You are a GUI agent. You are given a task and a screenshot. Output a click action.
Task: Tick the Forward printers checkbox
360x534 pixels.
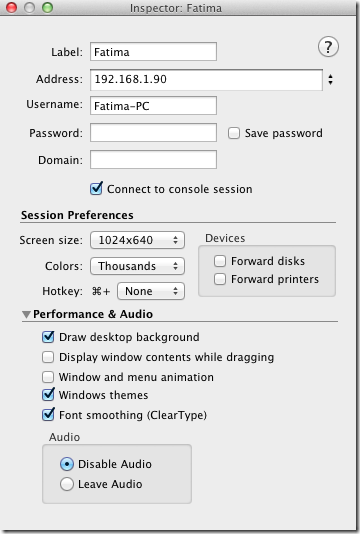[220, 279]
